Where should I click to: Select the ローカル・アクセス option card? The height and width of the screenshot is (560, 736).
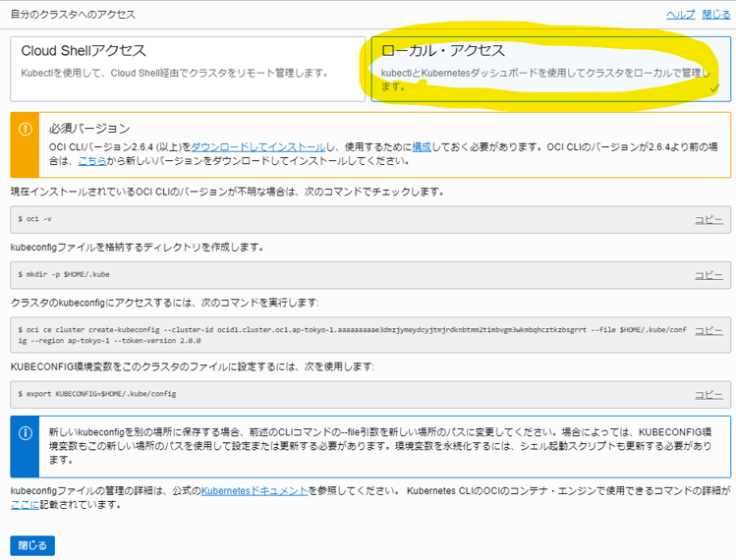[x=551, y=69]
